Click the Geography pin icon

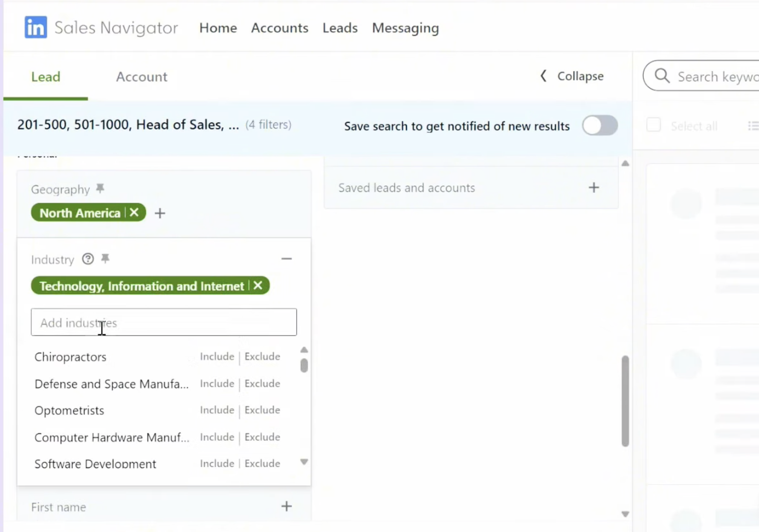100,188
